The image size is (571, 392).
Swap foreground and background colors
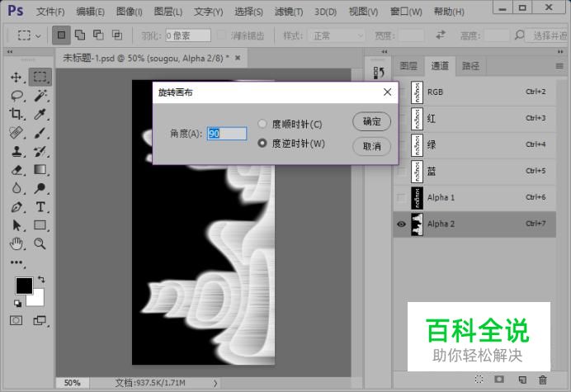41,280
